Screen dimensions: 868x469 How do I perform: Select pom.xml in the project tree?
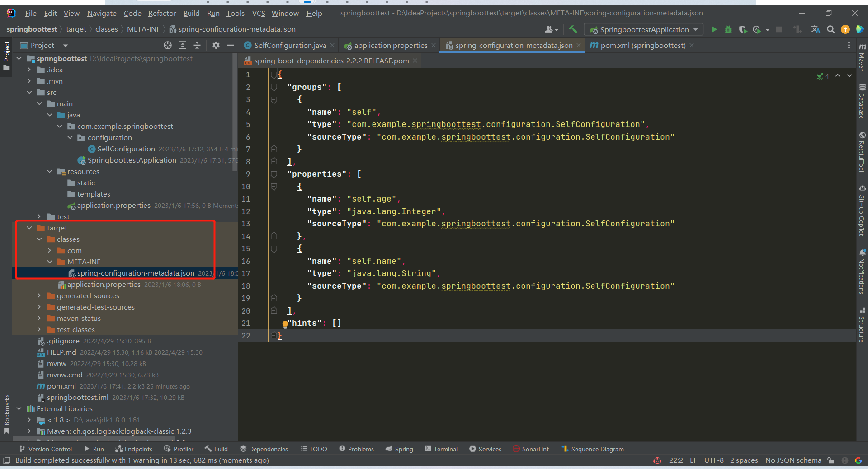(61, 386)
